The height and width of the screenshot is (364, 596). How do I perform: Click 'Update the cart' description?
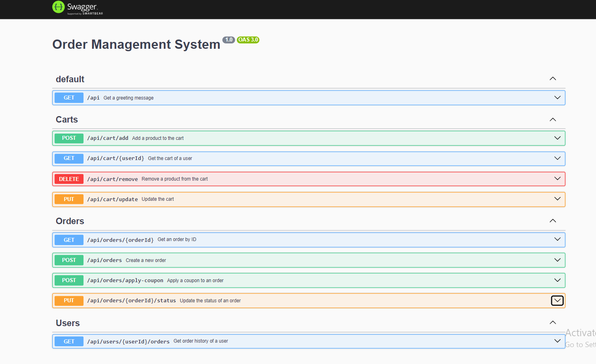pos(158,199)
